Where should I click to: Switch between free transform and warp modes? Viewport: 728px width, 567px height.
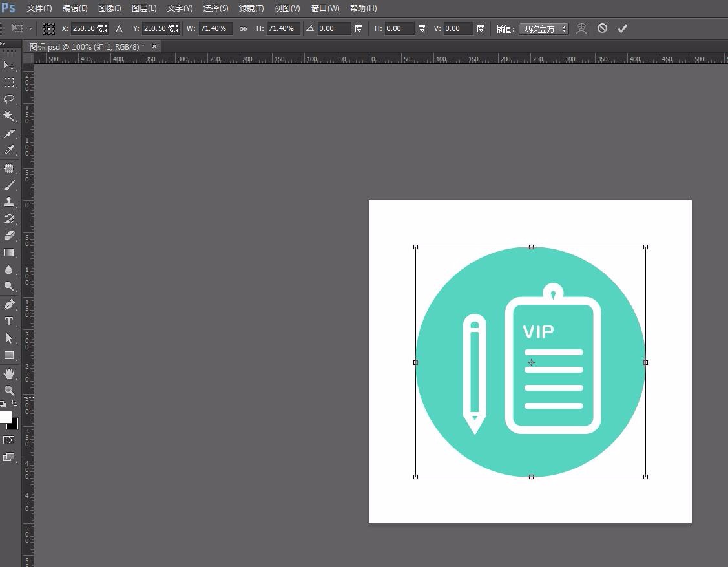581,29
